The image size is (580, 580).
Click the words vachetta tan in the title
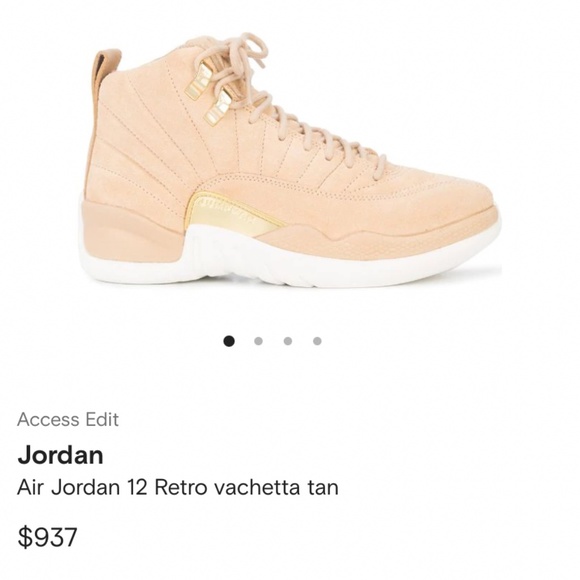[277, 488]
